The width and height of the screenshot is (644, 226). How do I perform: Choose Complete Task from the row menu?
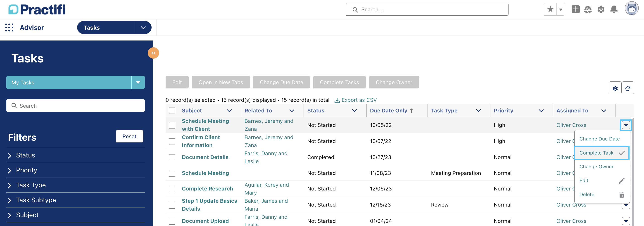596,153
